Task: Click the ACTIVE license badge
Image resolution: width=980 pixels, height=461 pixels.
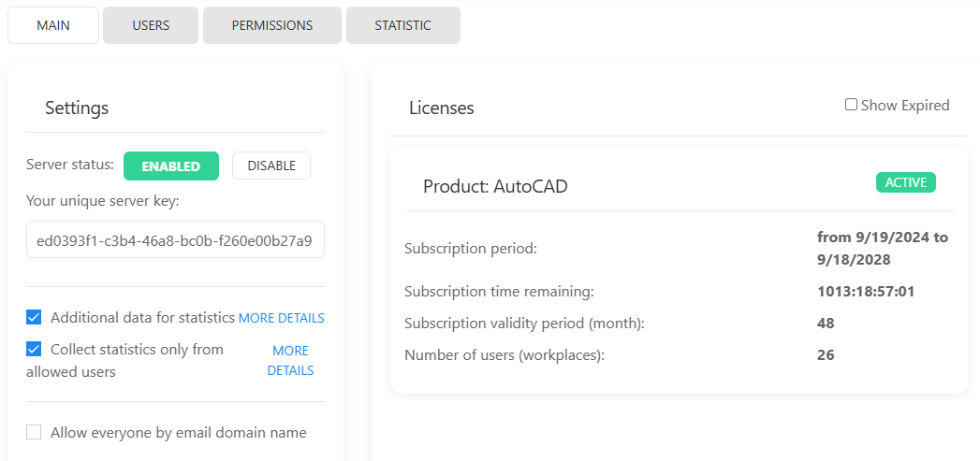Action: (x=905, y=182)
